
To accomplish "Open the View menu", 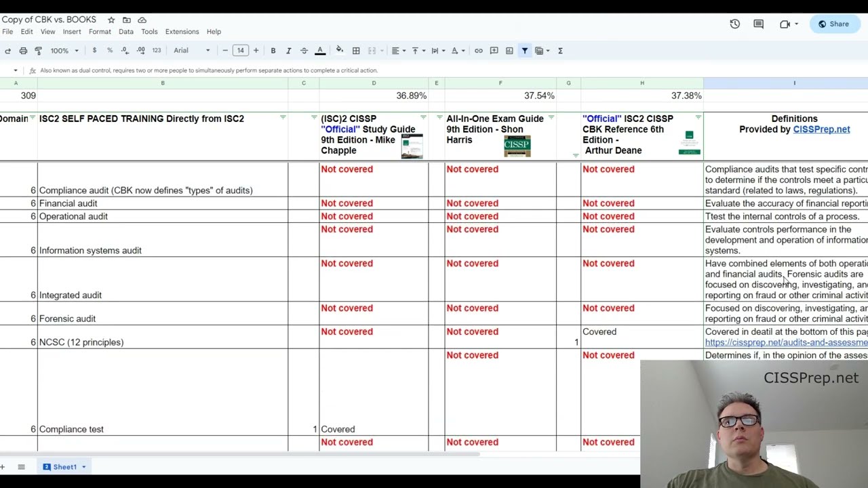I will click(x=47, y=32).
